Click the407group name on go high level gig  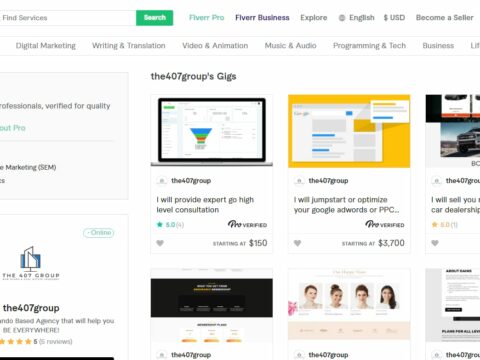[x=191, y=181]
